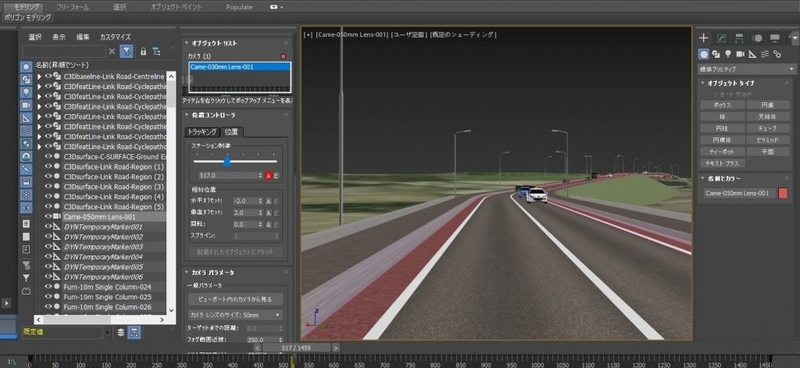Select the Geometry category in the Create panel
Image resolution: width=800 pixels, height=368 pixels.
[704, 54]
